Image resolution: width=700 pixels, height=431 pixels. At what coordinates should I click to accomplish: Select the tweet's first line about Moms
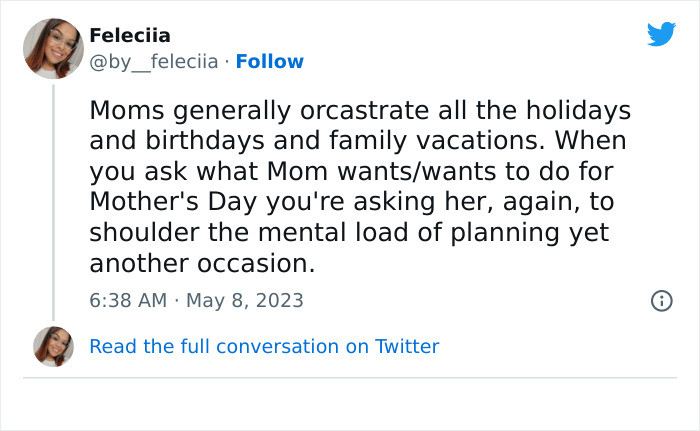tap(360, 108)
